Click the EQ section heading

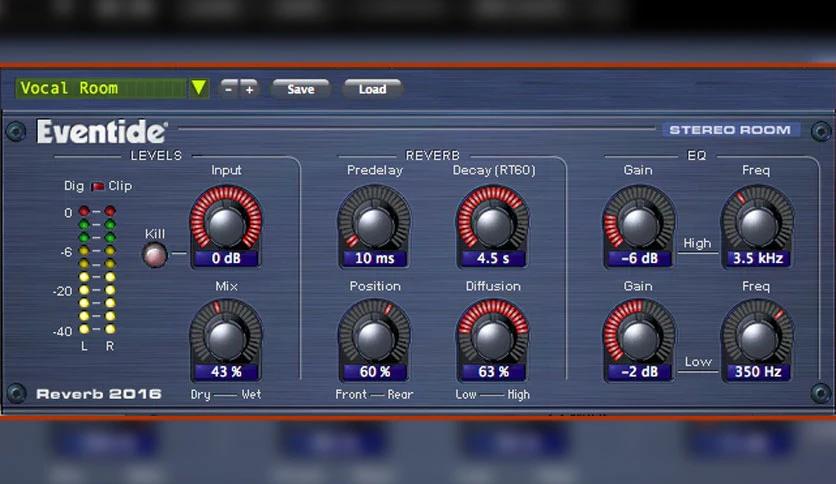[x=696, y=156]
